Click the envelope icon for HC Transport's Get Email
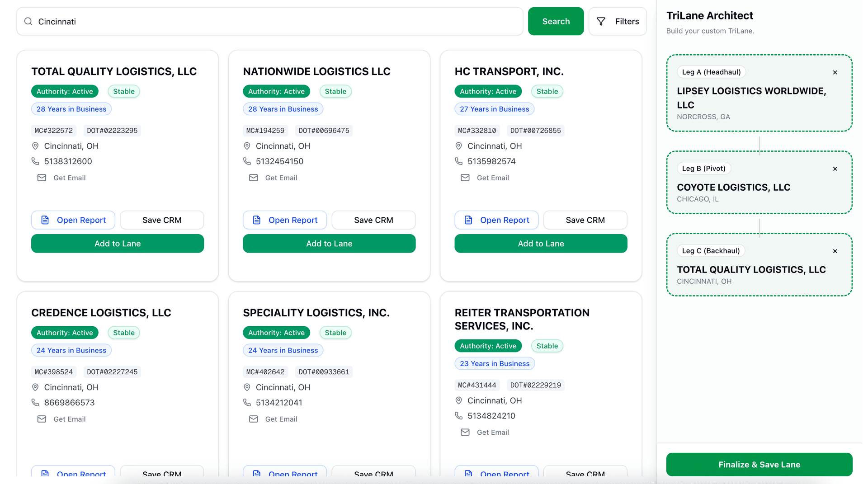This screenshot has height=484, width=868. [465, 178]
